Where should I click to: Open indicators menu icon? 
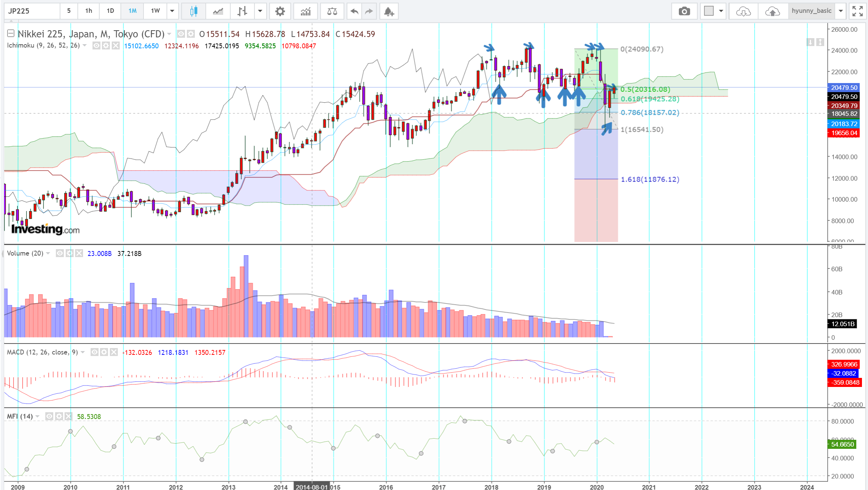tap(306, 11)
